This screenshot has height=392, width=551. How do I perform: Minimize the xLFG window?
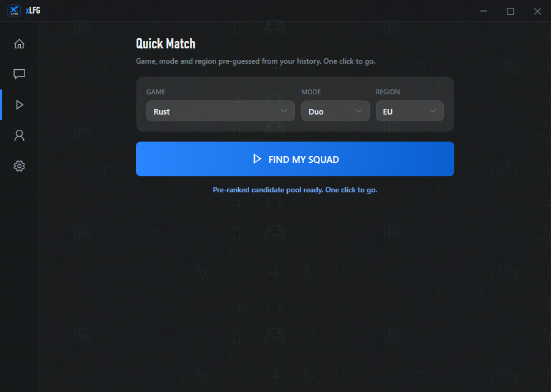coord(484,11)
